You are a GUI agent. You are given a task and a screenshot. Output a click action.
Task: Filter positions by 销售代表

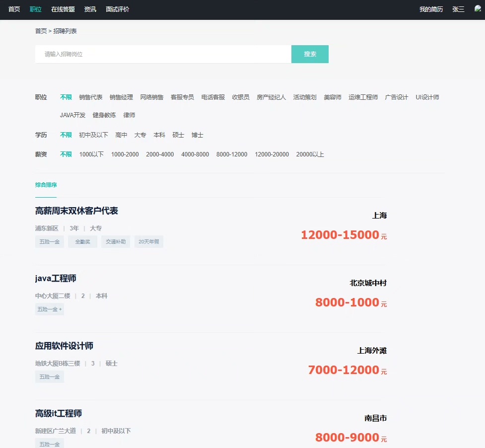[91, 97]
